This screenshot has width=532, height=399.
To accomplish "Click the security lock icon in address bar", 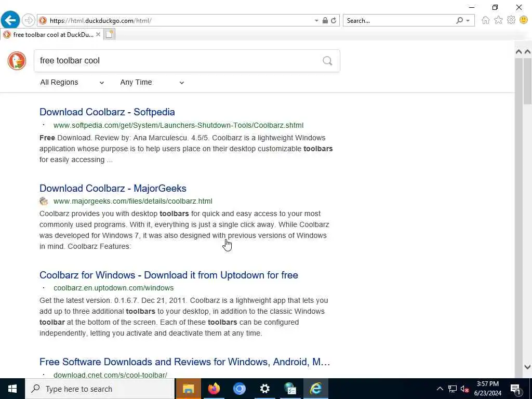I will [x=325, y=21].
